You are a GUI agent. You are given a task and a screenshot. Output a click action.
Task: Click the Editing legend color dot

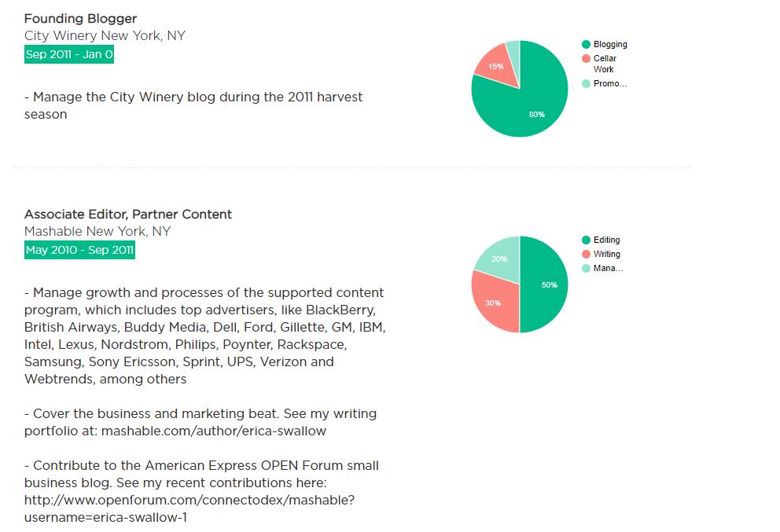(586, 240)
